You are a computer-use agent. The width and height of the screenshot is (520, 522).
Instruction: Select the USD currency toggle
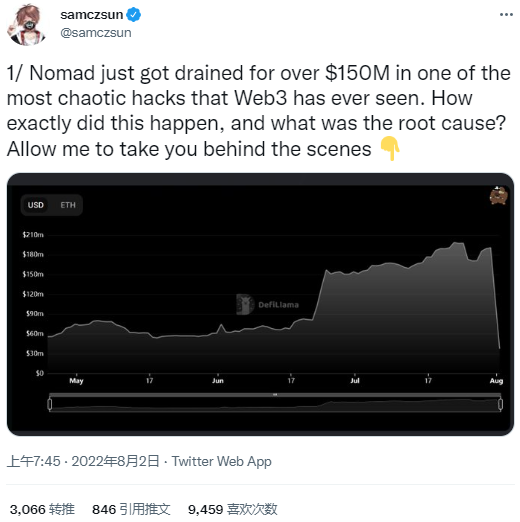(x=36, y=205)
